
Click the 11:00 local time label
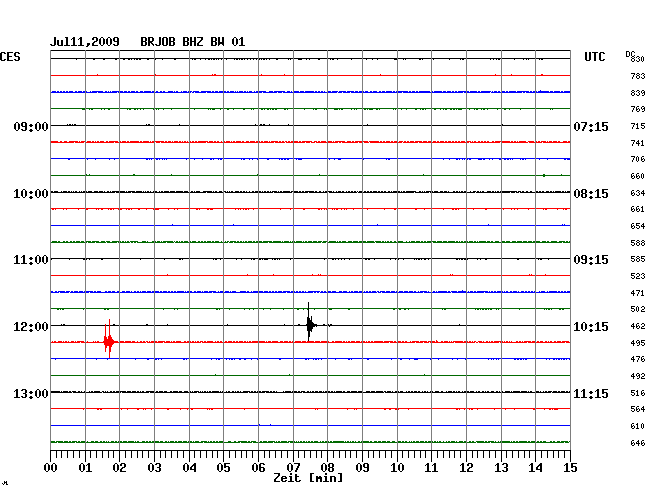click(31, 260)
